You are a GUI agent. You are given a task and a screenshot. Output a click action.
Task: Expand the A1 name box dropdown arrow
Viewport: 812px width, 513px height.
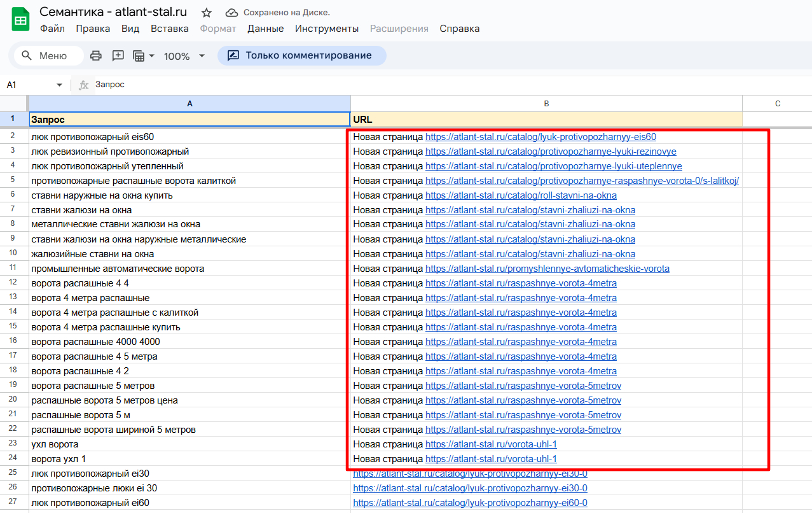pos(59,85)
